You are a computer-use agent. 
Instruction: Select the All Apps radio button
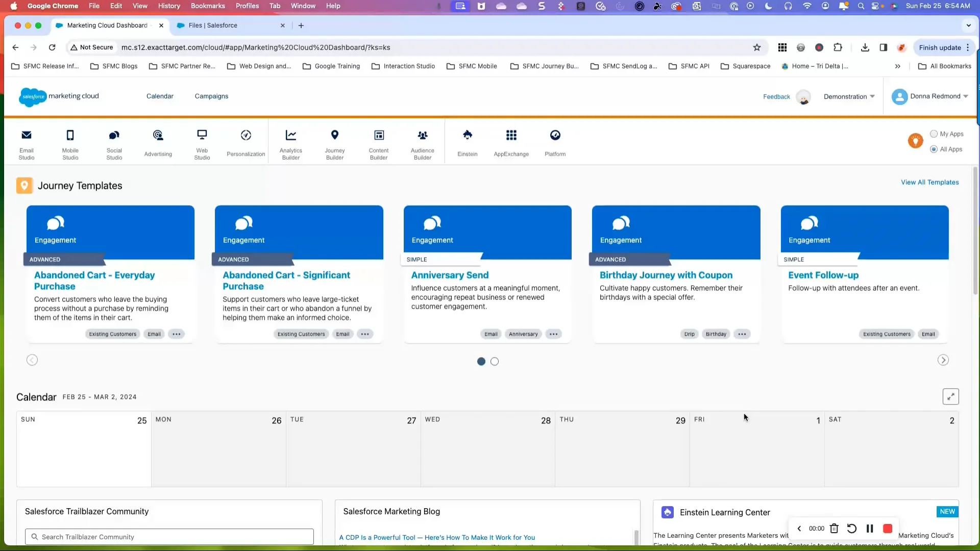(934, 149)
